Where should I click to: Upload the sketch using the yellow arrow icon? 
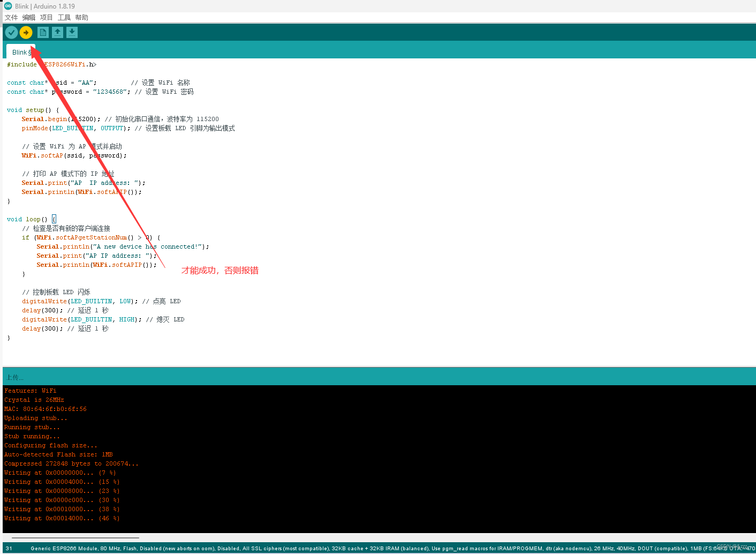tap(26, 32)
